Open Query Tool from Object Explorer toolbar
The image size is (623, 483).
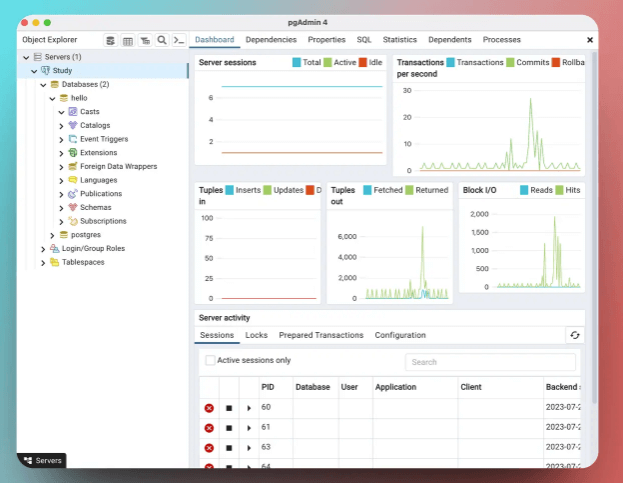coord(111,41)
